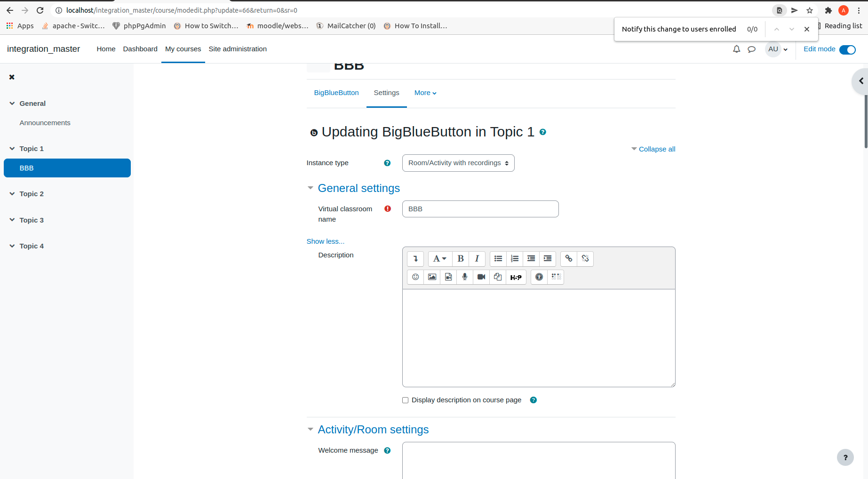Switch to the BigBlueButton tab
The width and height of the screenshot is (868, 479).
click(x=336, y=93)
